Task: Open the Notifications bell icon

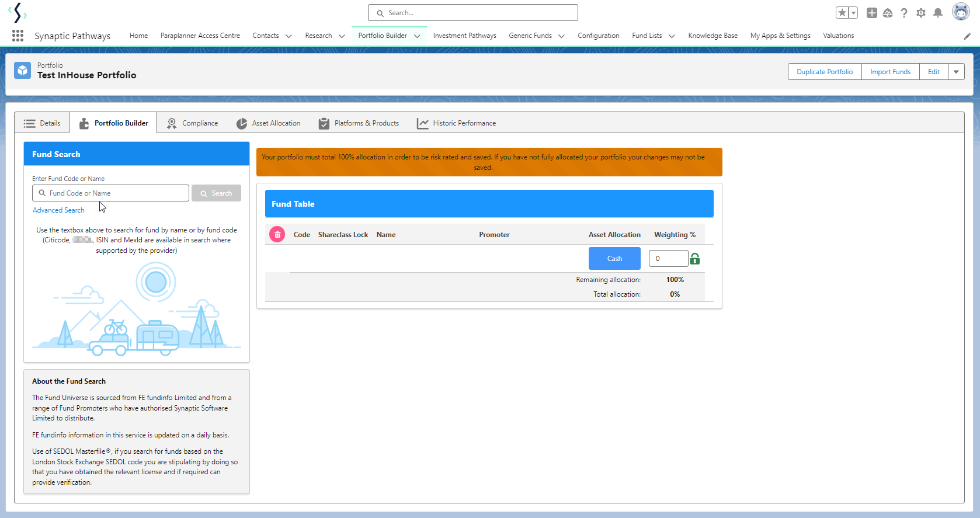Action: coord(938,13)
